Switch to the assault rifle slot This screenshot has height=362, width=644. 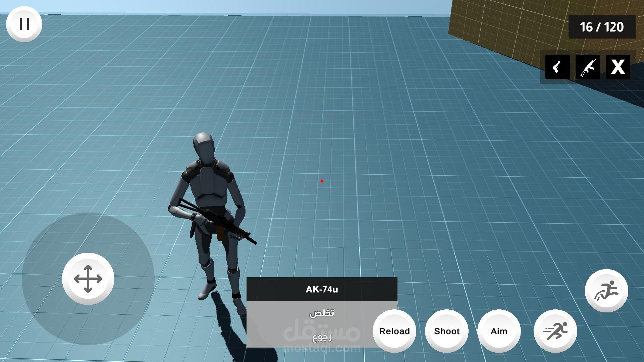point(587,67)
